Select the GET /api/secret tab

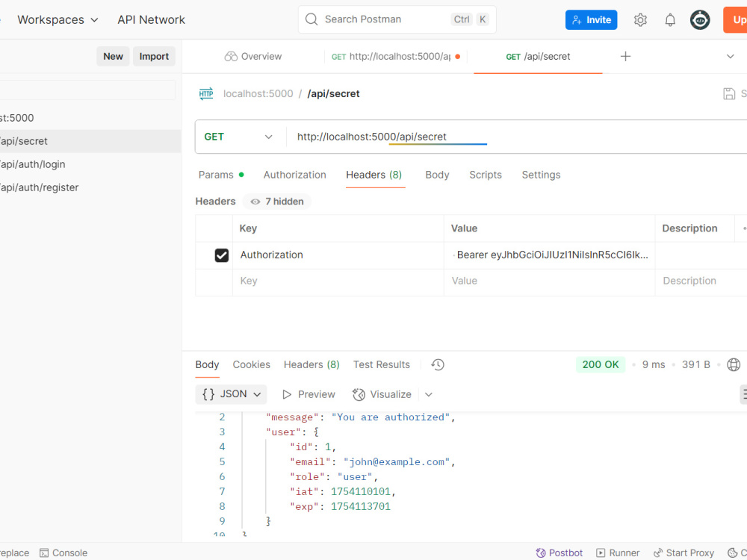pos(538,56)
